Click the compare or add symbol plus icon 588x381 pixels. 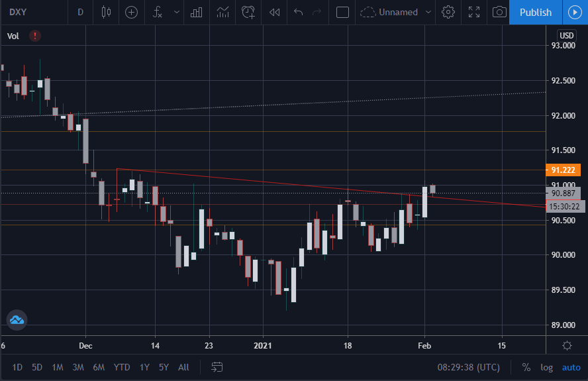[x=131, y=12]
